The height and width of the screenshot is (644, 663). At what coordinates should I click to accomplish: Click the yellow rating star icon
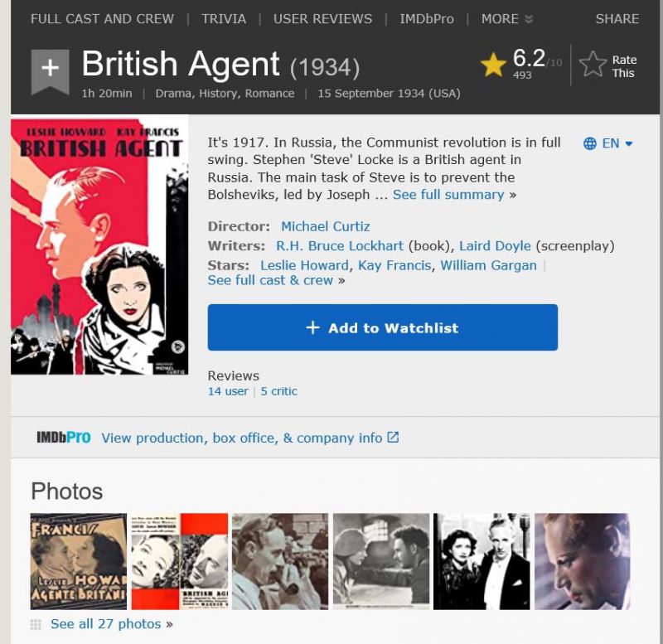tap(493, 65)
